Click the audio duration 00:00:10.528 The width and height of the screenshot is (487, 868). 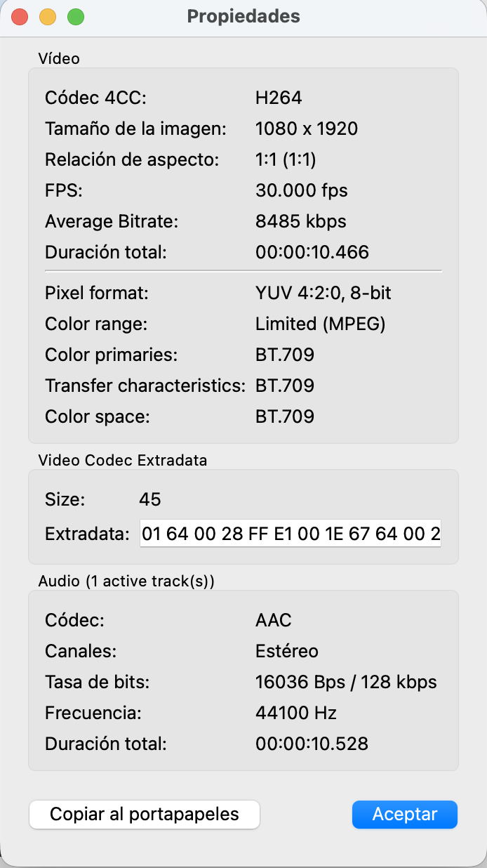(x=312, y=744)
